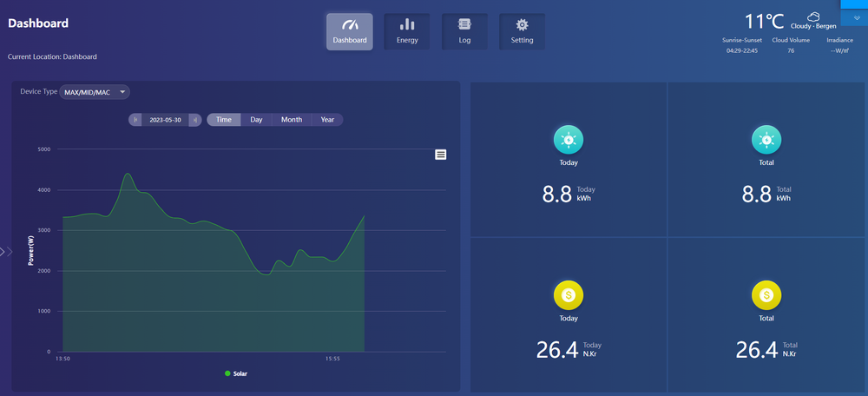Switch chart to Day view
The height and width of the screenshot is (396, 868).
(x=256, y=120)
